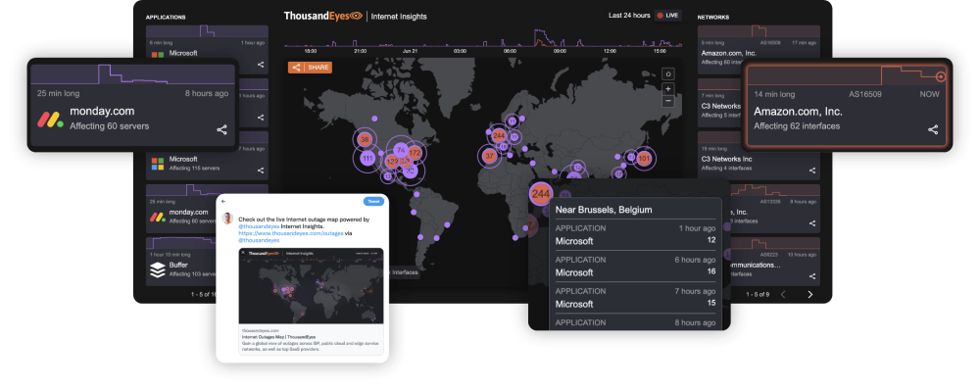Click the back arrow in tweet popup
Viewport: 980px width, 390px height.
tap(223, 201)
